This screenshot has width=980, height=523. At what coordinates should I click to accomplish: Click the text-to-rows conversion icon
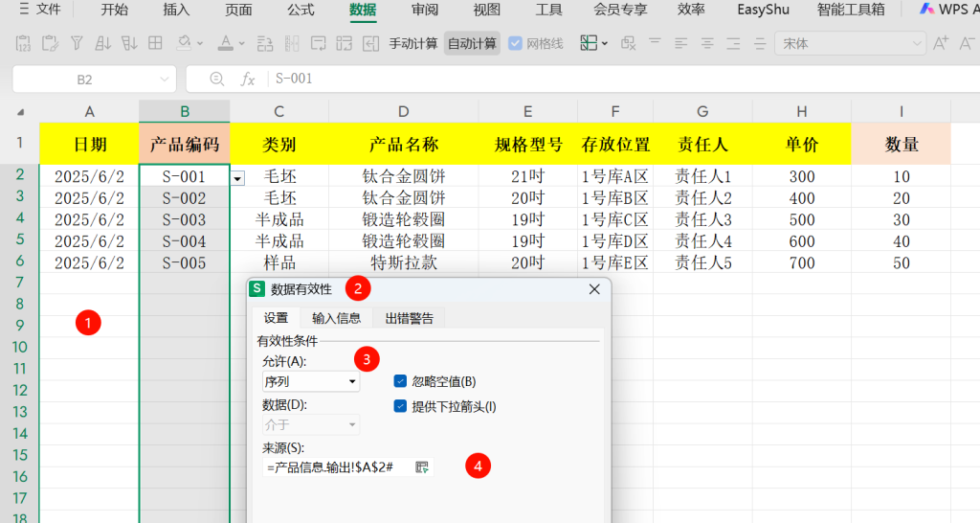click(x=265, y=43)
